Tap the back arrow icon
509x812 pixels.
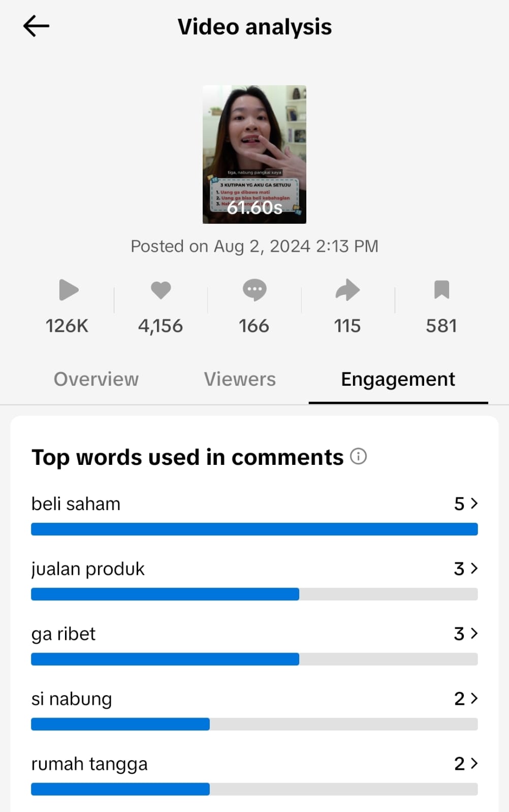click(x=36, y=26)
